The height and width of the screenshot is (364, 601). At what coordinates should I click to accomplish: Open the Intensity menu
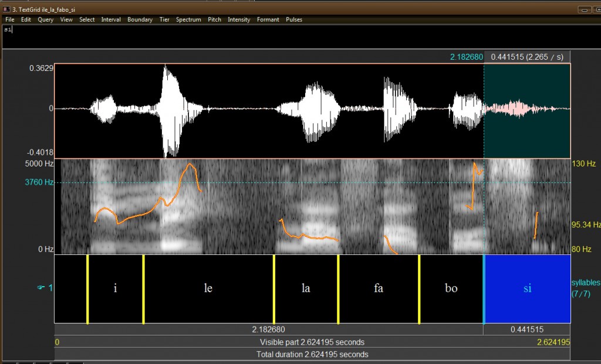point(239,19)
